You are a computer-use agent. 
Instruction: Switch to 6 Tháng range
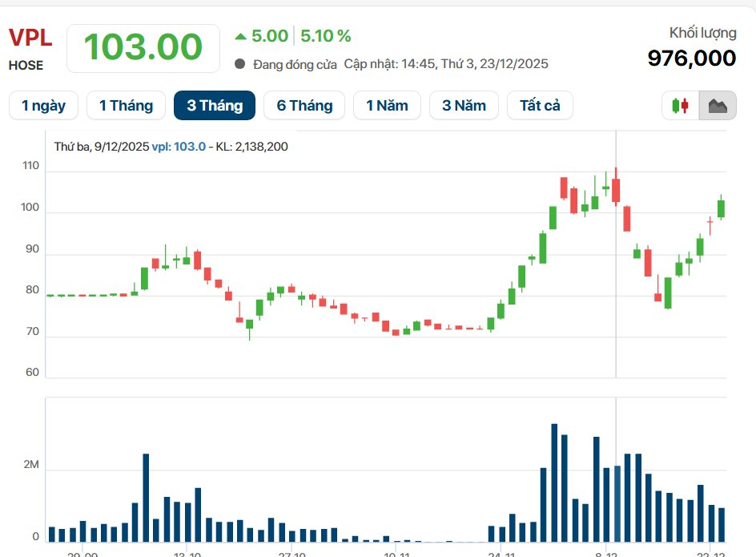click(x=304, y=106)
